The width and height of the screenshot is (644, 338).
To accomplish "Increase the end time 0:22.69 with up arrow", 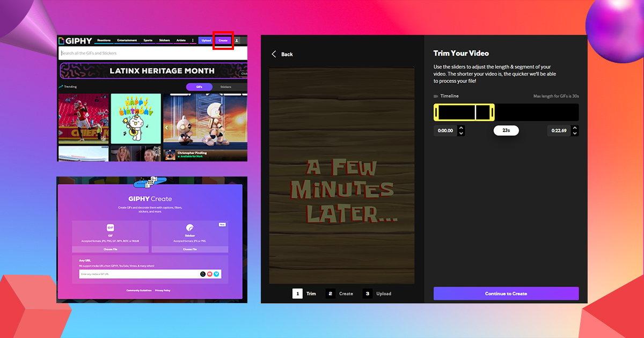I will [x=575, y=128].
